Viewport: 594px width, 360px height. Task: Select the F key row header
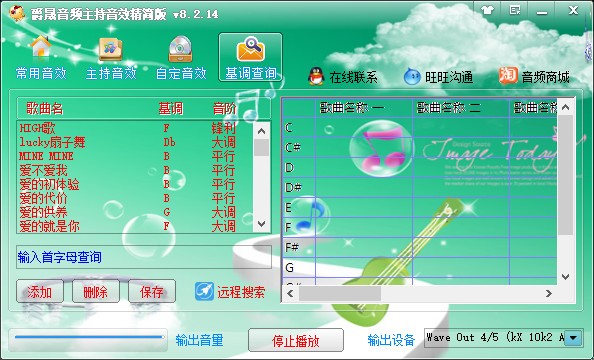click(299, 227)
